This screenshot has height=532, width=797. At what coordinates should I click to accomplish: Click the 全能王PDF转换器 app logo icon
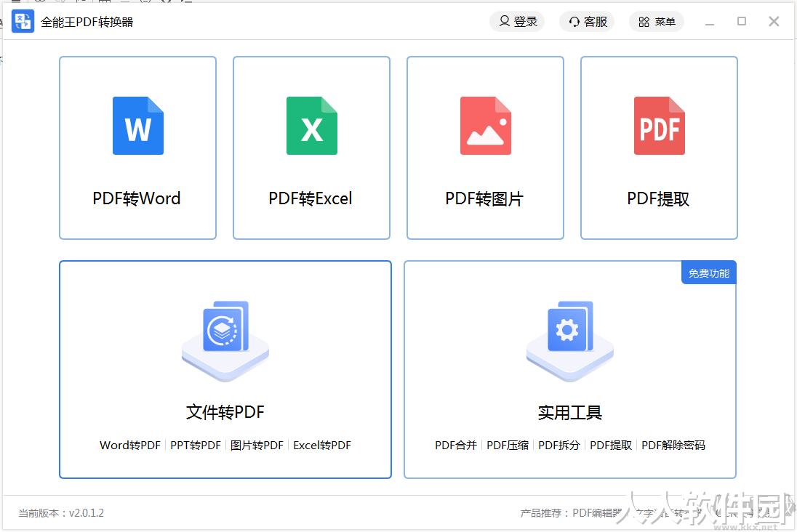pos(23,21)
